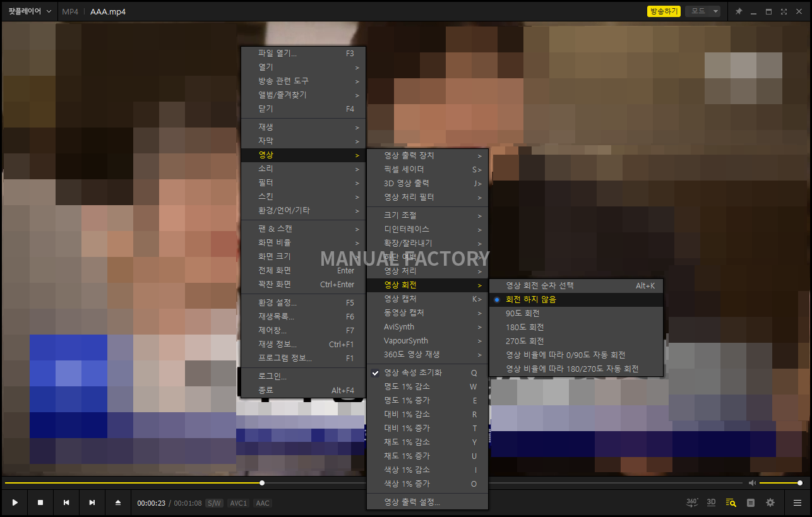Click the 방송하기 broadcast button
812x517 pixels.
click(x=664, y=11)
